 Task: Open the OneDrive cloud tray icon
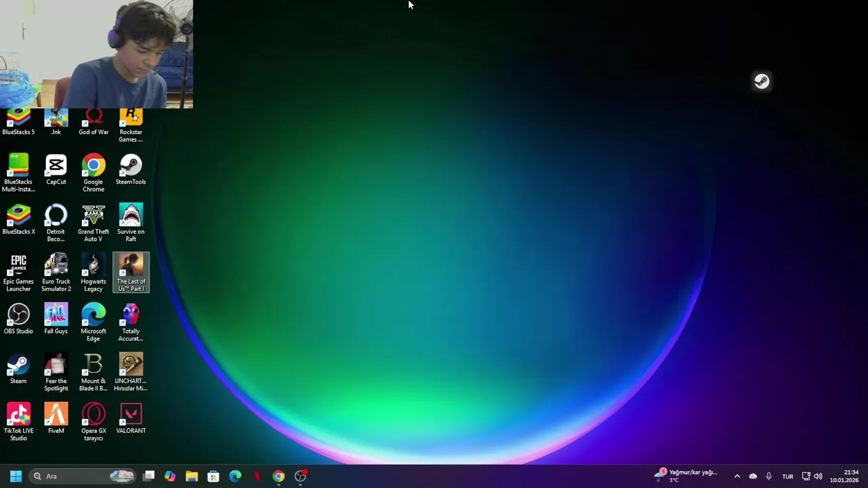(753, 476)
